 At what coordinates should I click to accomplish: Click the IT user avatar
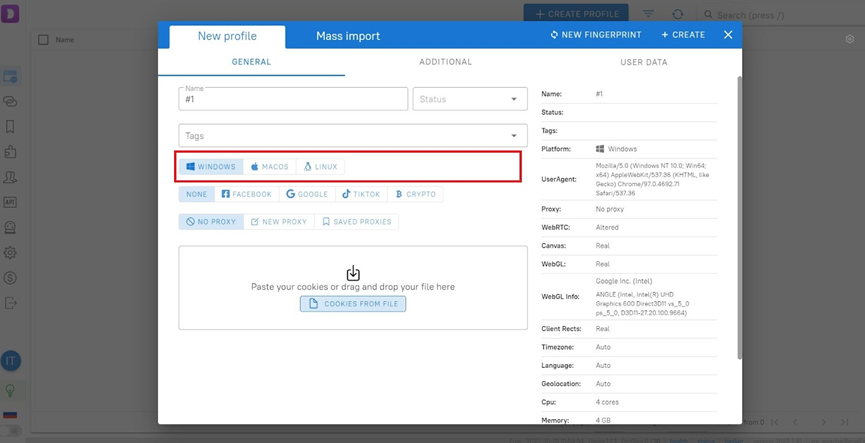click(10, 361)
